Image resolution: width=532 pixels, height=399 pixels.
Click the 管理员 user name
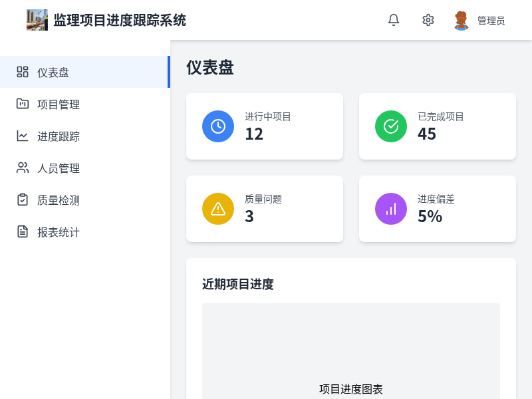click(491, 21)
